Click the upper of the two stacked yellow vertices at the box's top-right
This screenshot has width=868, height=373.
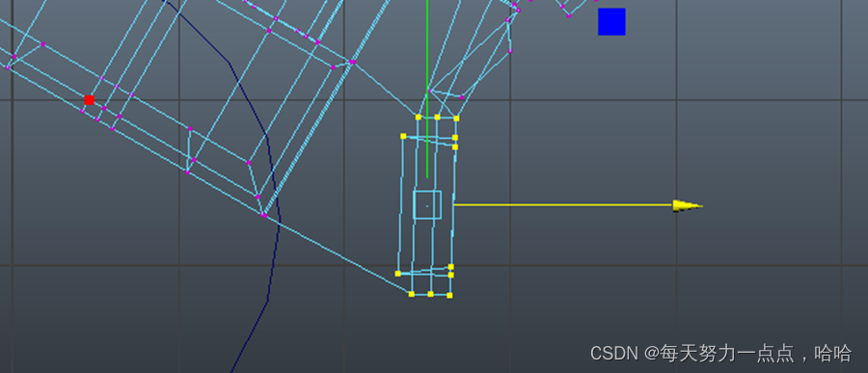455,137
